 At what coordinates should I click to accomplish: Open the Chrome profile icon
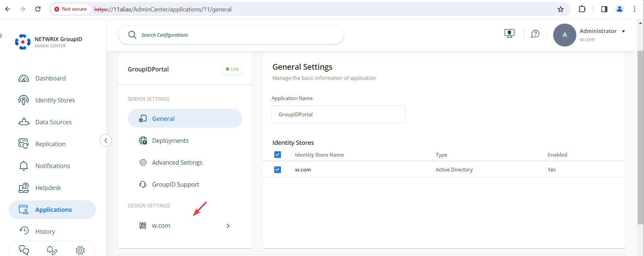[x=619, y=9]
